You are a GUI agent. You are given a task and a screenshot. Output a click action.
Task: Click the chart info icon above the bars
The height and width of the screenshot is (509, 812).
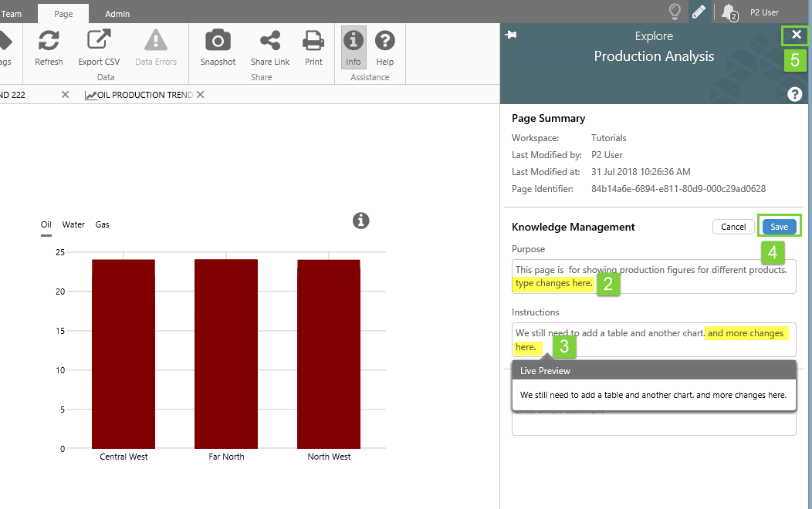pos(361,221)
